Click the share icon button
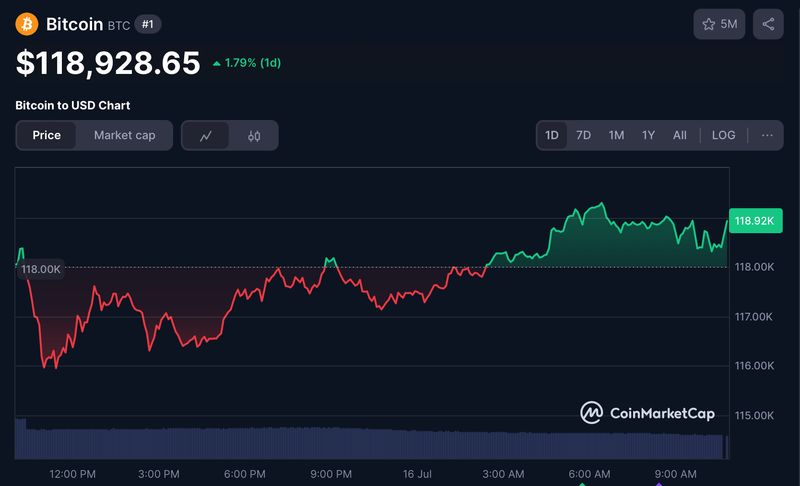Viewport: 800px width, 486px height. coord(768,24)
